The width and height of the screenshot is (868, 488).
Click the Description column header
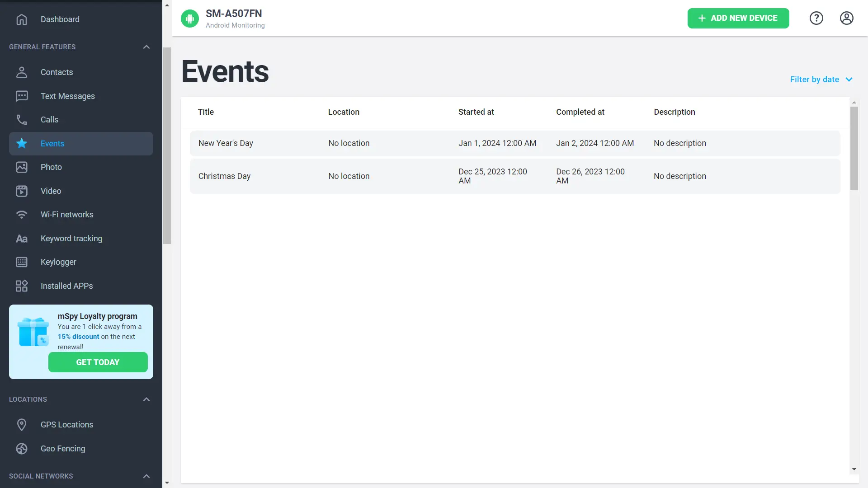675,112
